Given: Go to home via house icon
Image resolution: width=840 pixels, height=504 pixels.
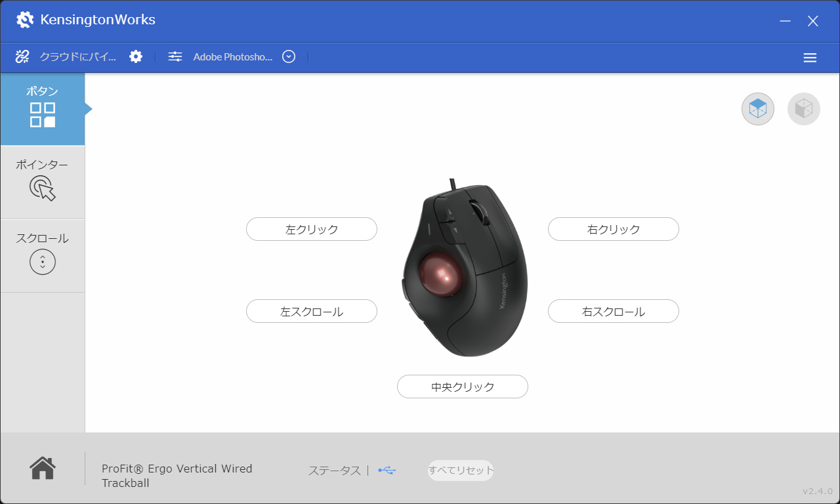Looking at the screenshot, I should [x=43, y=468].
